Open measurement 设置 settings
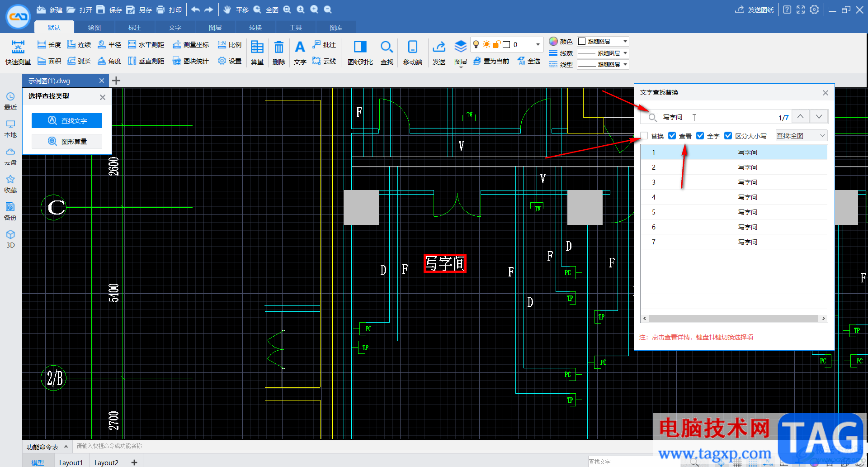 point(230,61)
